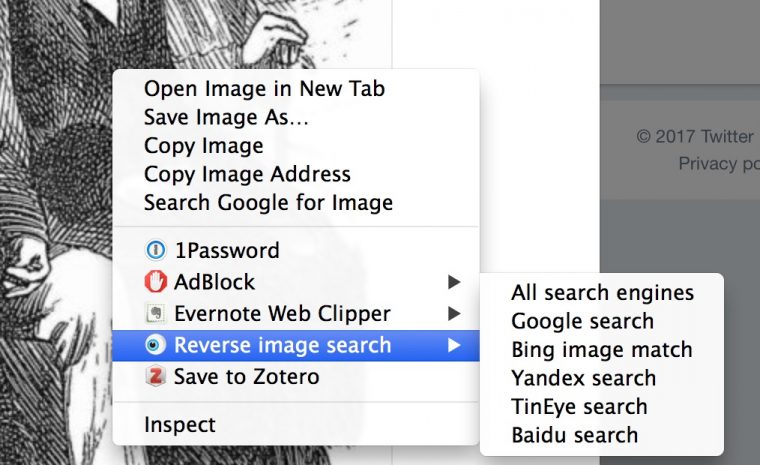Expand the Evernote Web Clipper submenu arrow
760x465 pixels.
[x=454, y=314]
